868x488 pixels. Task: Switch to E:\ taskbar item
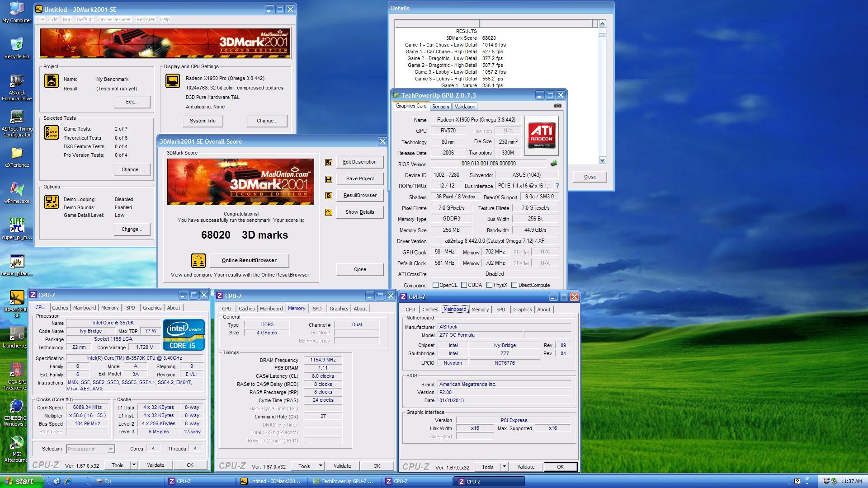click(128, 481)
